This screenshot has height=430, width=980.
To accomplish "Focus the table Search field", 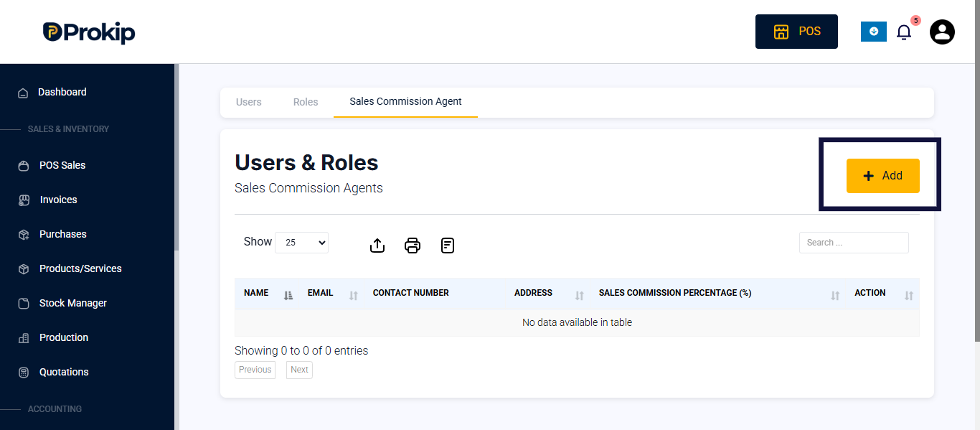I will tap(854, 243).
